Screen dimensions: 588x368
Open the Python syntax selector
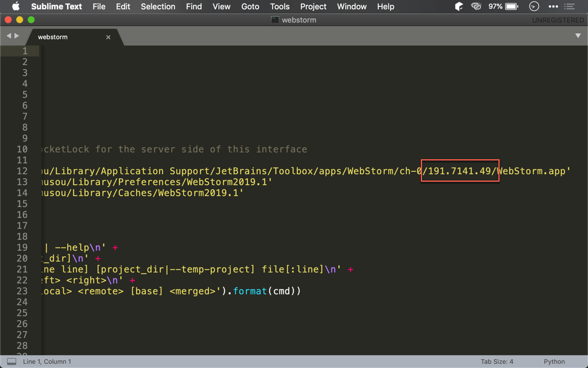pos(554,361)
